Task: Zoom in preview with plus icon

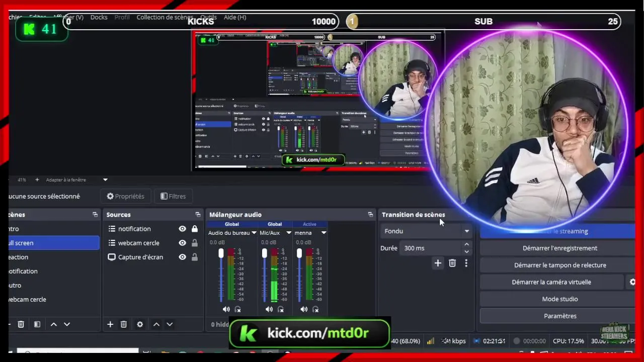Action: 37,179
